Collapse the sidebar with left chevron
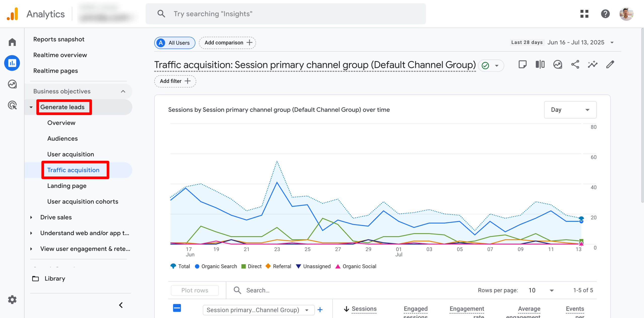Viewport: 644px width, 318px height. [x=121, y=305]
